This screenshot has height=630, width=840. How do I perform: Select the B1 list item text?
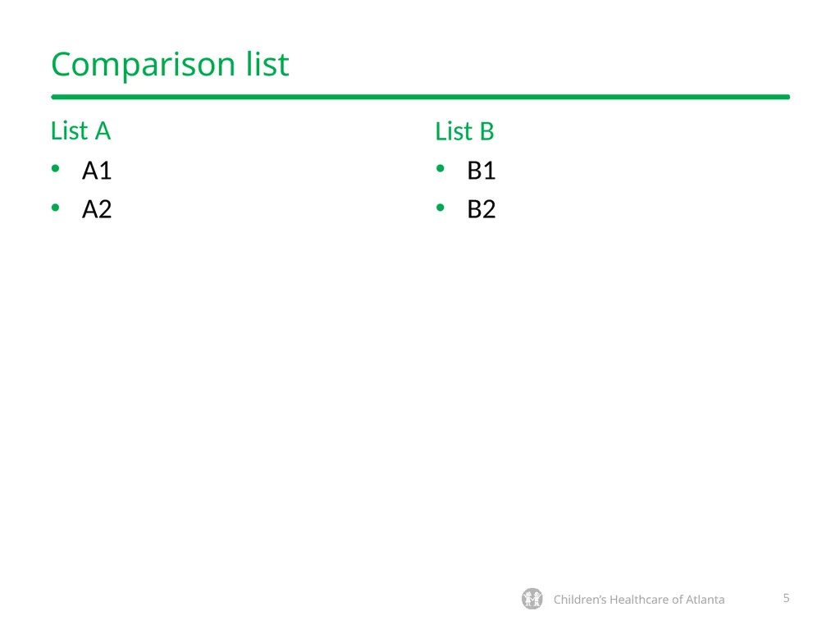pos(481,171)
